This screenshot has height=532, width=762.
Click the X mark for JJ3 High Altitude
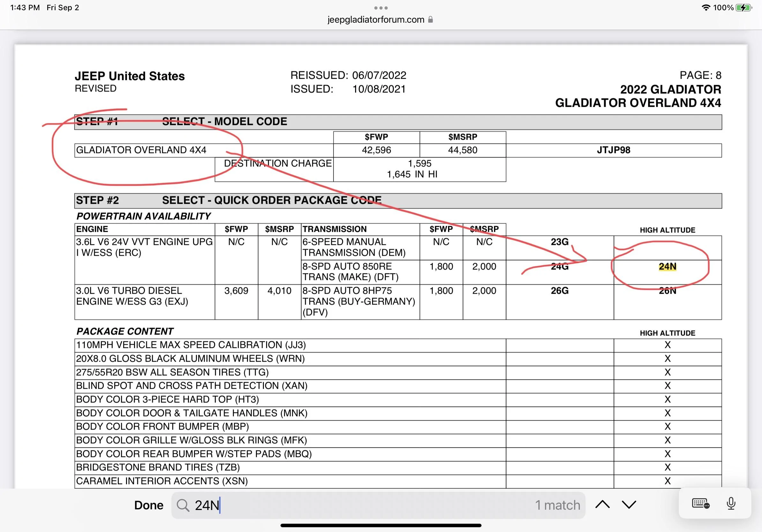pyautogui.click(x=668, y=345)
